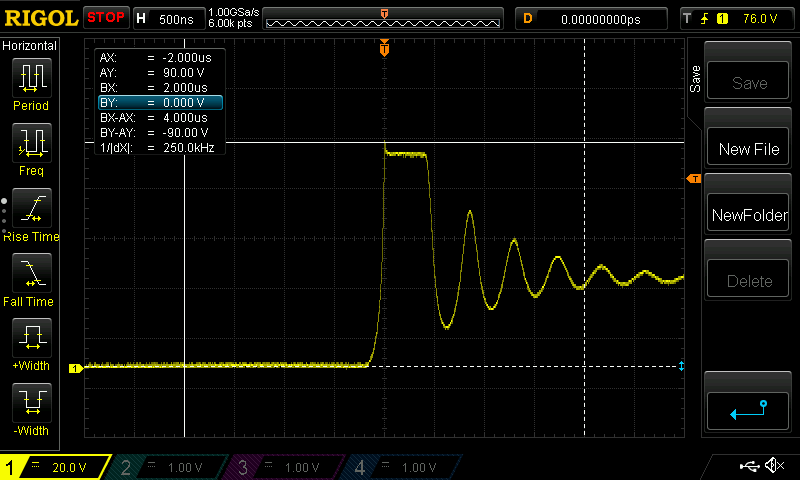
Task: Select the +Width measurement icon
Action: coord(32,337)
